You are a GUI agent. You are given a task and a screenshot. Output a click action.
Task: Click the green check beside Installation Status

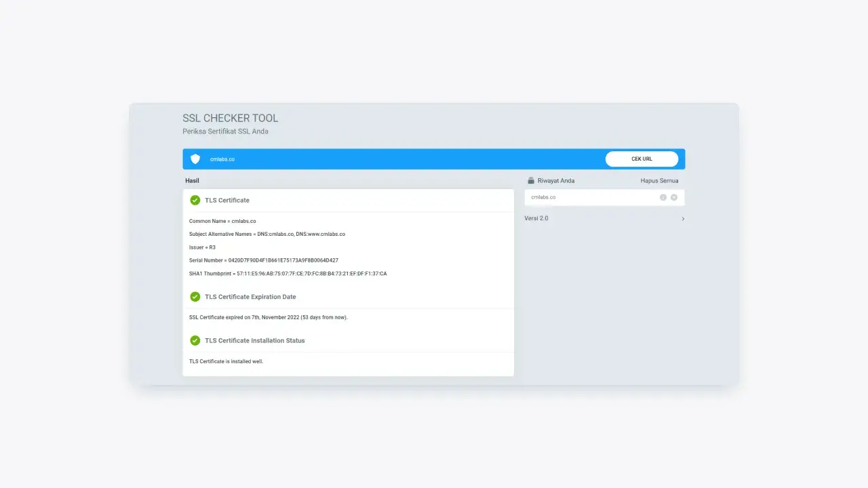coord(195,340)
